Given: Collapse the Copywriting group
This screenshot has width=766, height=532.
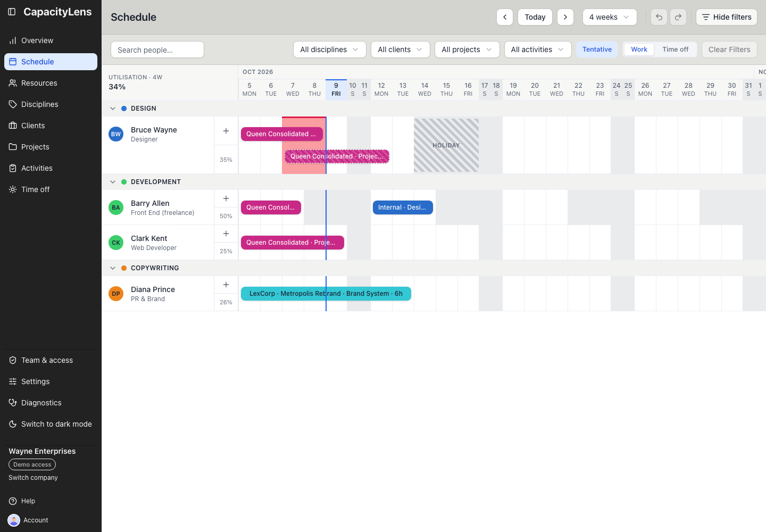Looking at the screenshot, I should pyautogui.click(x=113, y=268).
